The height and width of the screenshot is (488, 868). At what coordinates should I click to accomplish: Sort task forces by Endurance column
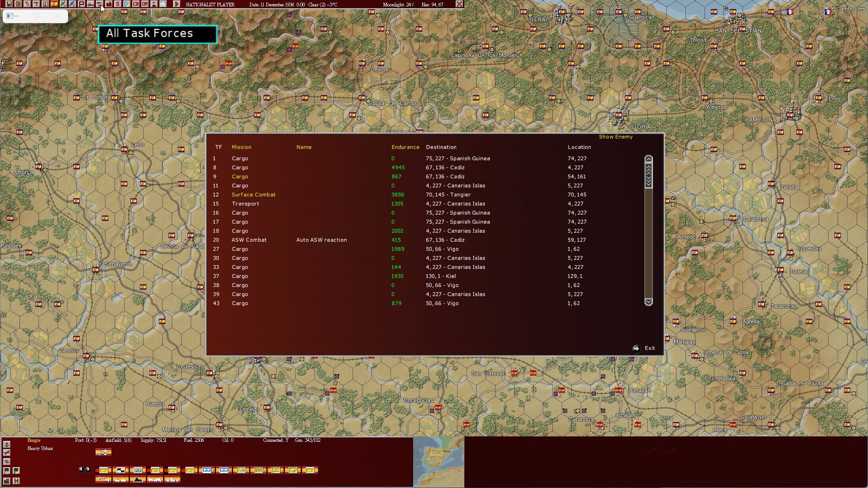click(x=405, y=147)
